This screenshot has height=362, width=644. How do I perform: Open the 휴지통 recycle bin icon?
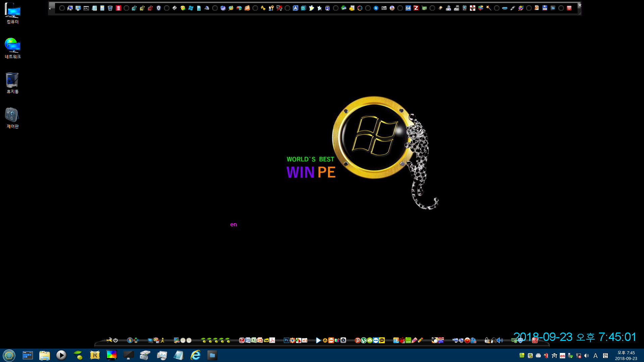(13, 83)
